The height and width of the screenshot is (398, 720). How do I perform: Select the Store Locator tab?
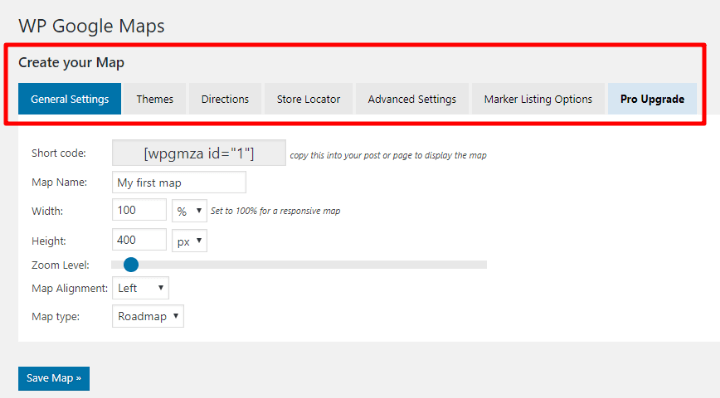tap(309, 99)
